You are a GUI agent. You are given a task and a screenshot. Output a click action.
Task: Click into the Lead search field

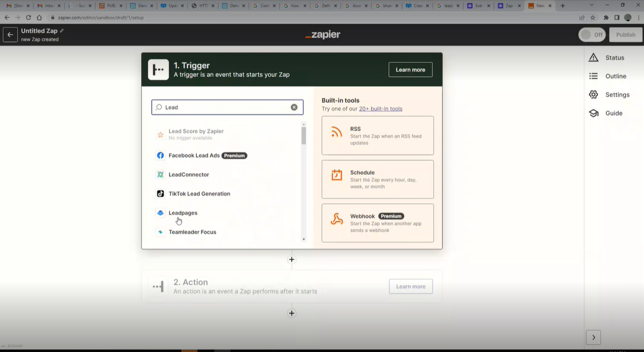click(x=227, y=107)
